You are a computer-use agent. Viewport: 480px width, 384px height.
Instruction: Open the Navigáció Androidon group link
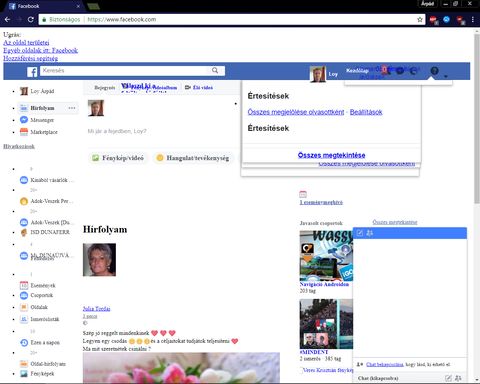pyautogui.click(x=324, y=284)
